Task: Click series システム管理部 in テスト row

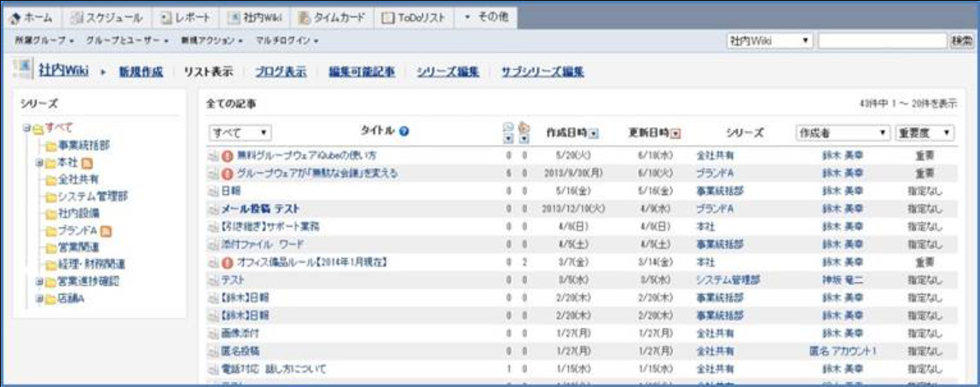Action: pos(728,280)
